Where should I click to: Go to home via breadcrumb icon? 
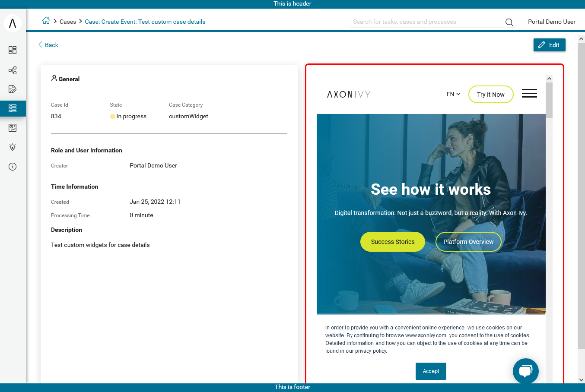click(x=46, y=21)
